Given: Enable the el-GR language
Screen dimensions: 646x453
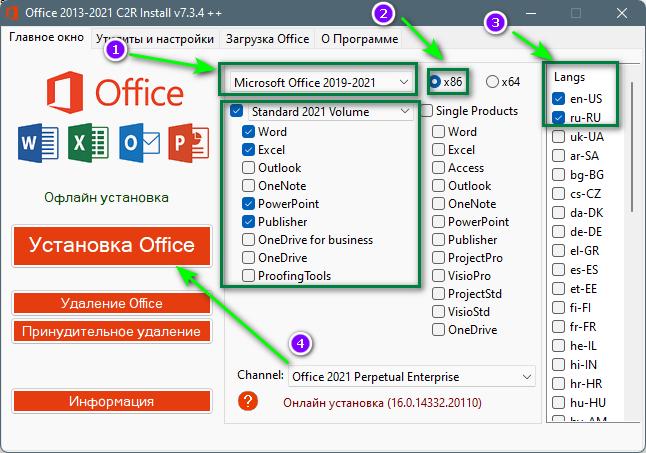Looking at the screenshot, I should [558, 250].
